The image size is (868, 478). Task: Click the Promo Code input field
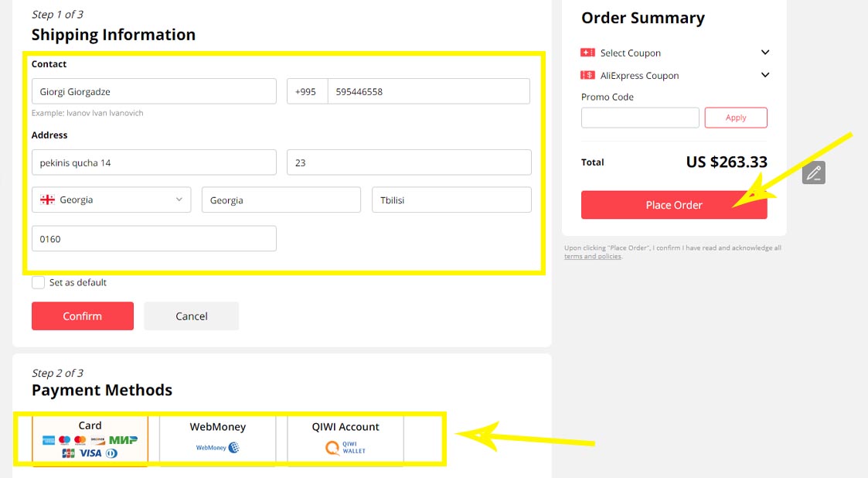pos(640,118)
